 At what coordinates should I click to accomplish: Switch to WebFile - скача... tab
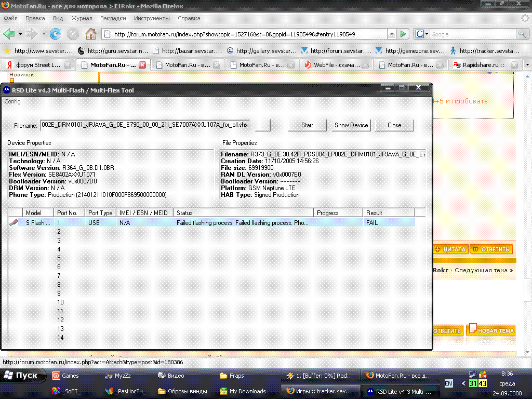337,65
